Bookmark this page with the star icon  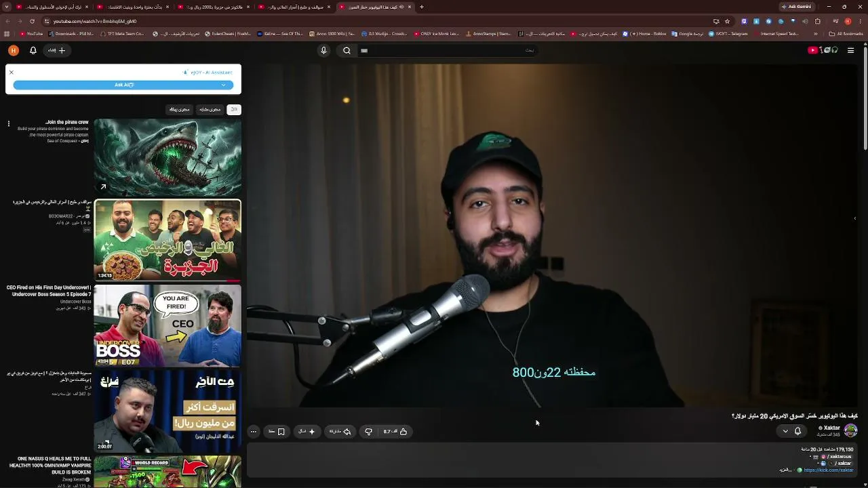[726, 21]
